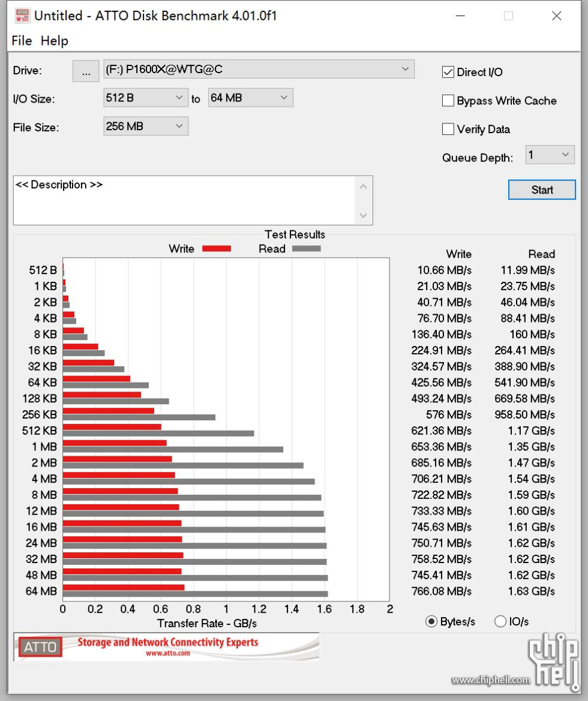Click the ATTO logo in the banner
Image resolution: width=588 pixels, height=701 pixels.
pyautogui.click(x=40, y=648)
